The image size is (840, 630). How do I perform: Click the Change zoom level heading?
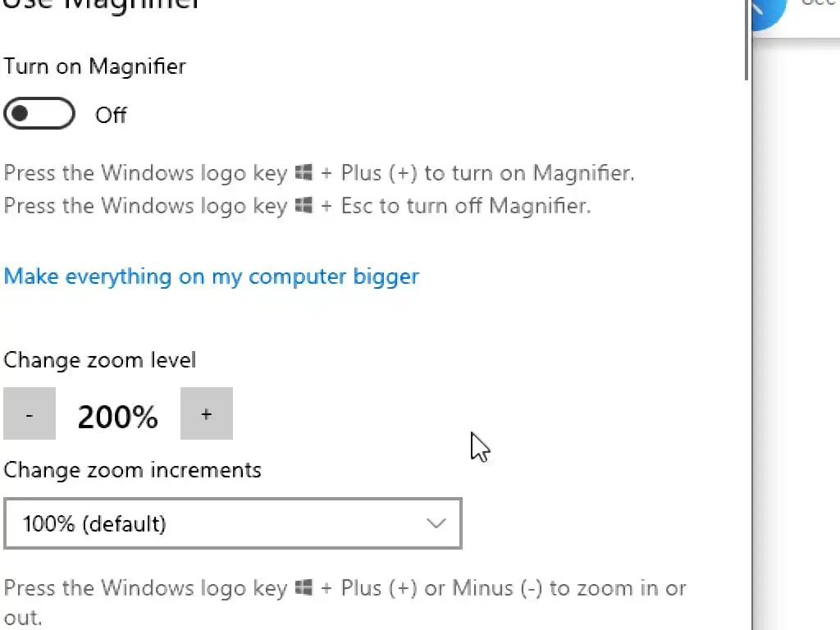click(x=99, y=360)
